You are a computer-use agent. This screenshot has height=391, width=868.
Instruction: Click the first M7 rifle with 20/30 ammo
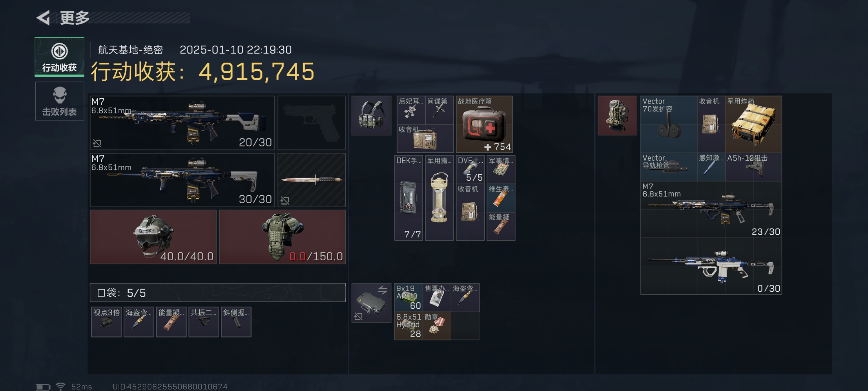pyautogui.click(x=182, y=123)
